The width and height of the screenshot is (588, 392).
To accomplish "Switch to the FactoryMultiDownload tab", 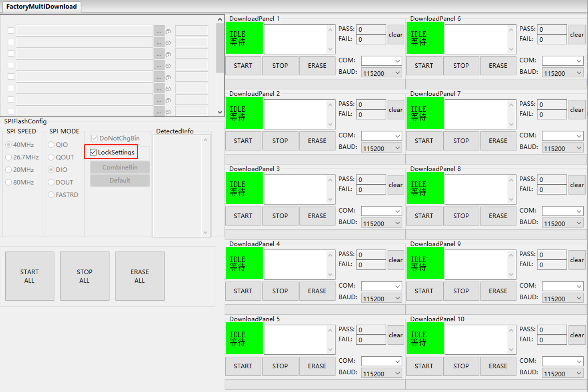I will [41, 6].
